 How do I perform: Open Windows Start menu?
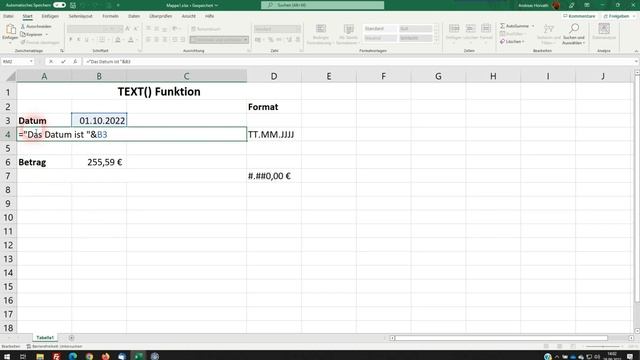coord(7,356)
